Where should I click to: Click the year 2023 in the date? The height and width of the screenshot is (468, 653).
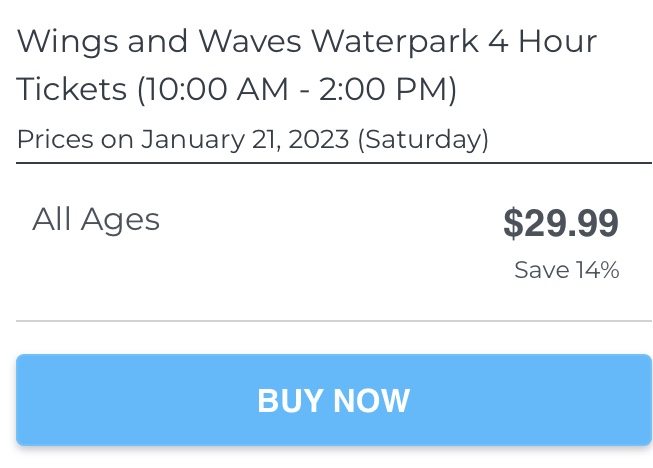[x=319, y=139]
